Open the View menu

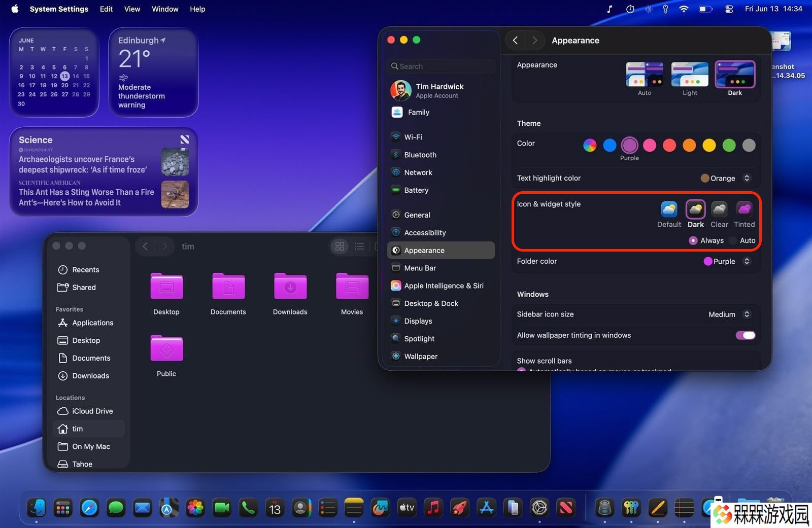132,9
